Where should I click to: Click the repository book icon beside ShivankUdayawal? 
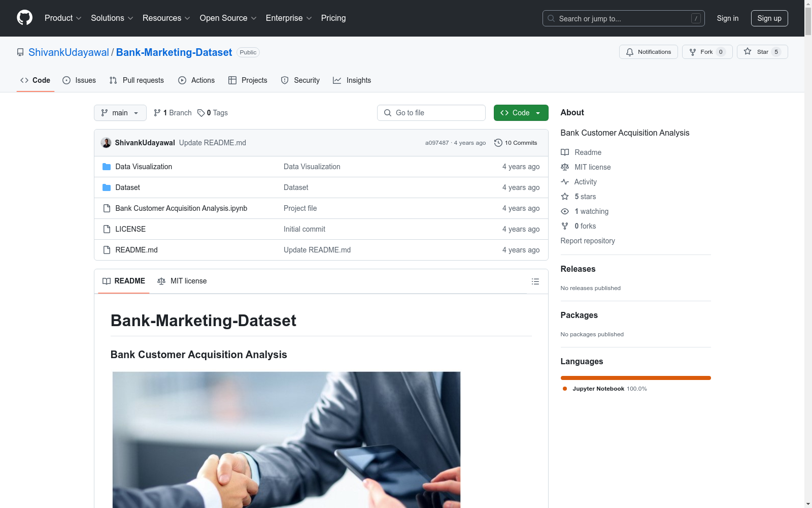click(20, 52)
